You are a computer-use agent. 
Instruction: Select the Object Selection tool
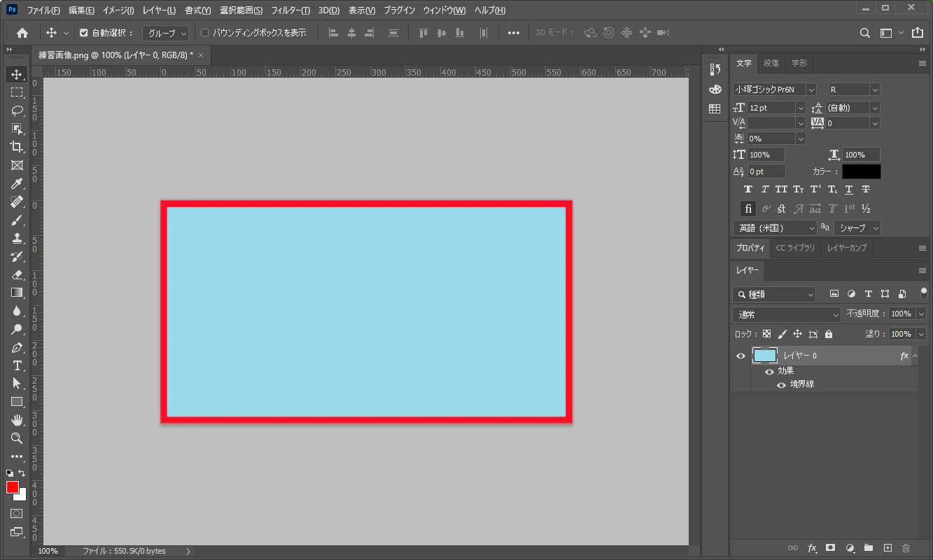(17, 129)
